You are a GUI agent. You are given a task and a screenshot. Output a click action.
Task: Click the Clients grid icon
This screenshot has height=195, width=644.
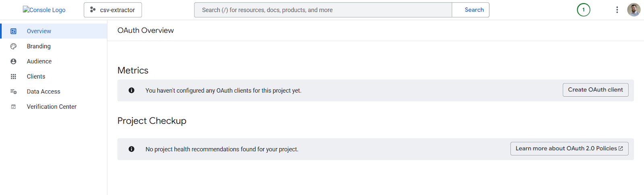click(x=13, y=77)
